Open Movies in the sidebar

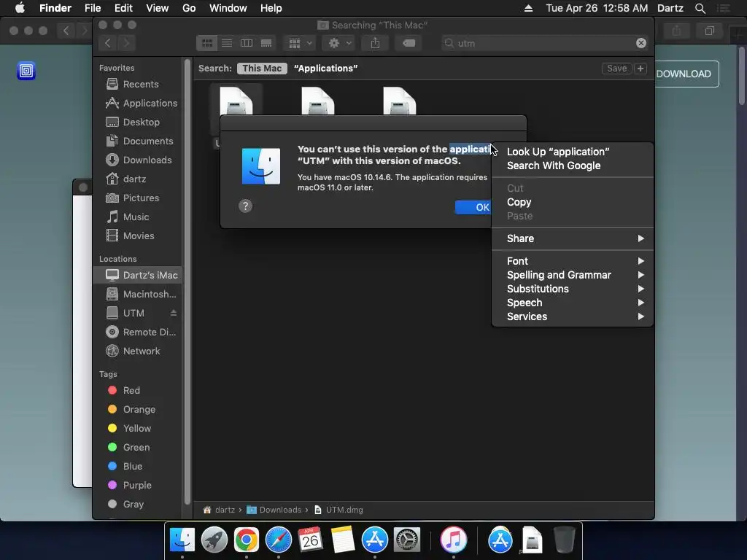click(x=138, y=236)
